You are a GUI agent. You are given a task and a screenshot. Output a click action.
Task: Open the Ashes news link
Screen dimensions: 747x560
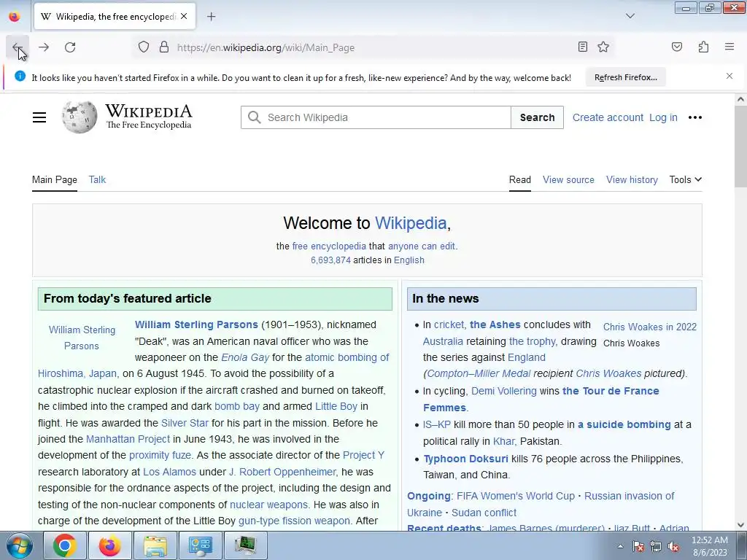(x=495, y=324)
